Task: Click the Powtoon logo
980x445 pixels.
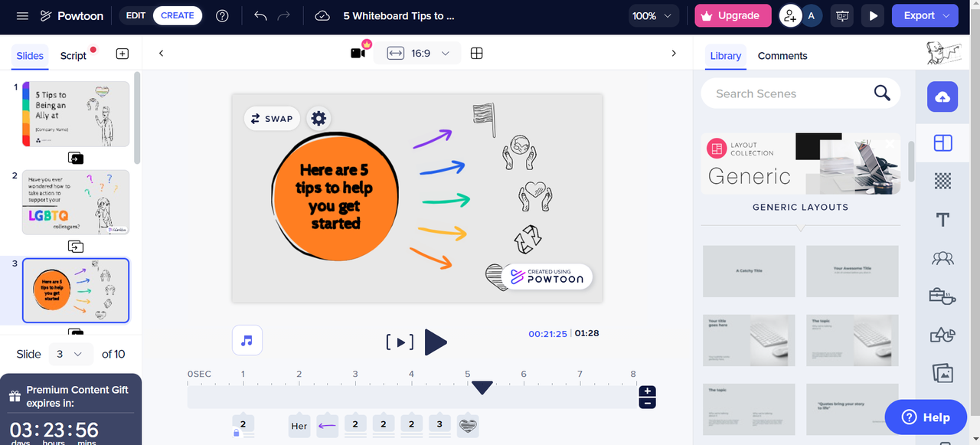Action: pos(71,16)
